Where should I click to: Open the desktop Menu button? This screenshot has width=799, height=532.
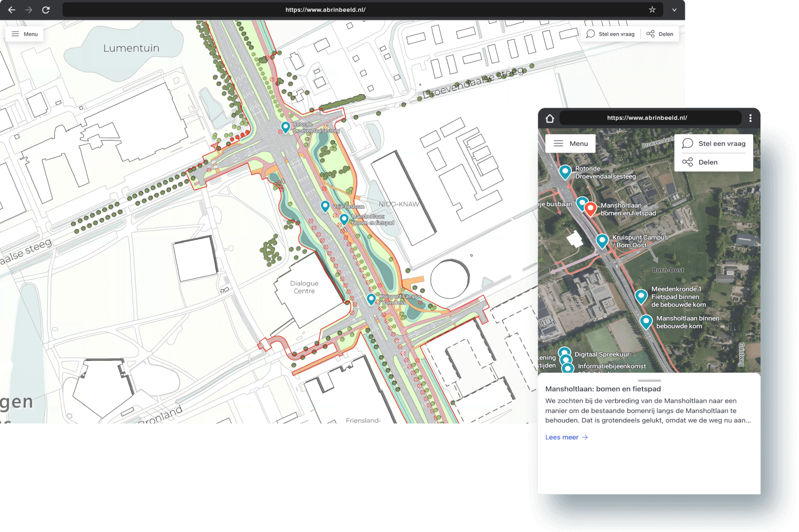coord(25,34)
